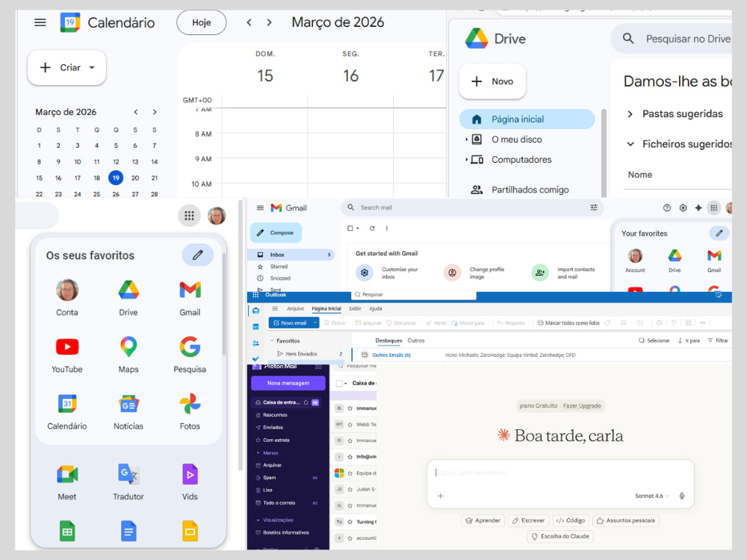The width and height of the screenshot is (747, 560).
Task: Open Conta in Os seus favoritos
Action: tap(67, 298)
